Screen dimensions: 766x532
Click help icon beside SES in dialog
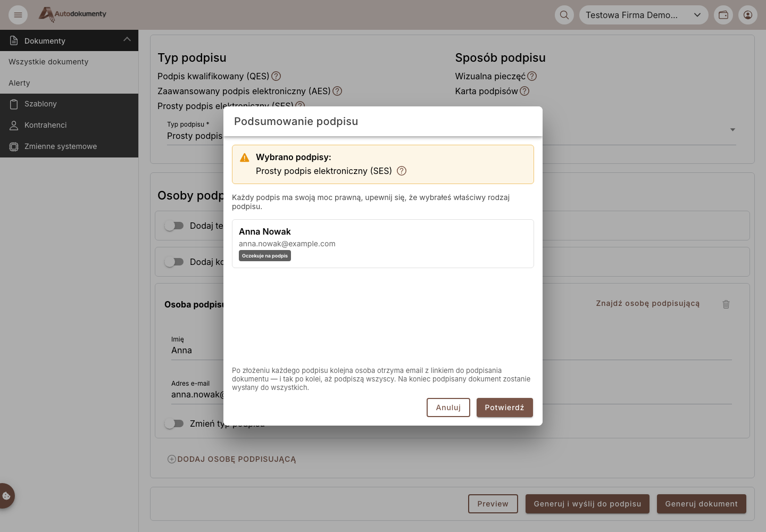pyautogui.click(x=402, y=171)
